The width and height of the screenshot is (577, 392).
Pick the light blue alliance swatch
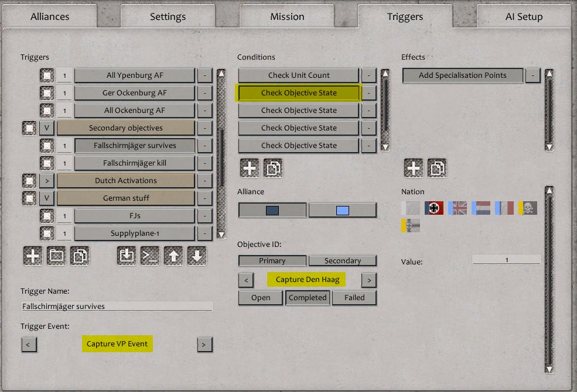[x=343, y=210]
